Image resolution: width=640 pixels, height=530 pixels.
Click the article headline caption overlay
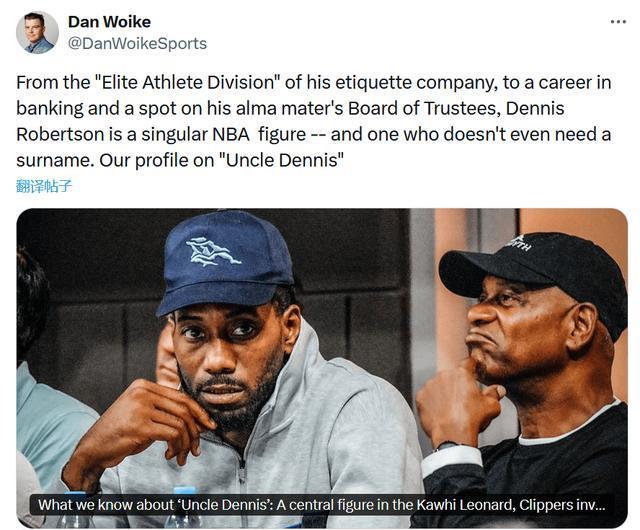click(322, 505)
